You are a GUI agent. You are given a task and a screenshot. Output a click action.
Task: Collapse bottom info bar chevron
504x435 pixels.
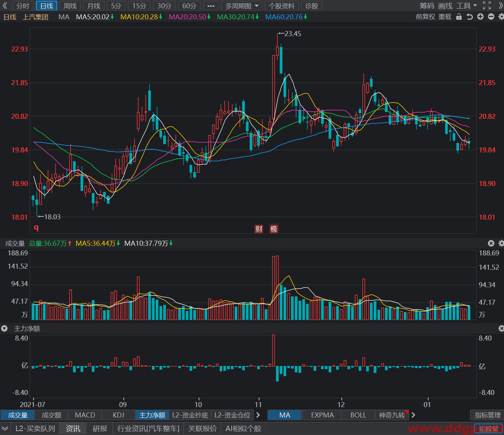click(5, 428)
